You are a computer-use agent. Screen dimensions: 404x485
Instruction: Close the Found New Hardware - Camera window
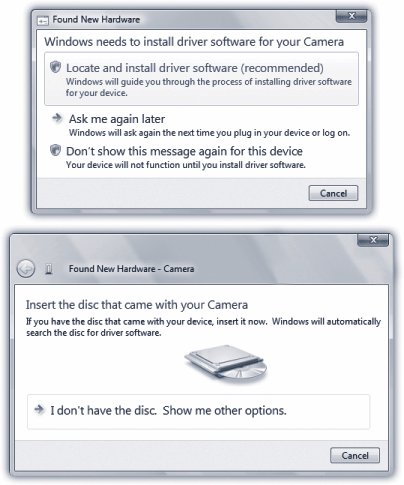[x=373, y=240]
